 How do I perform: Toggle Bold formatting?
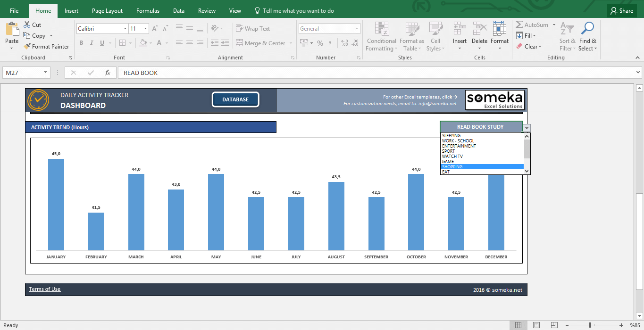[81, 43]
